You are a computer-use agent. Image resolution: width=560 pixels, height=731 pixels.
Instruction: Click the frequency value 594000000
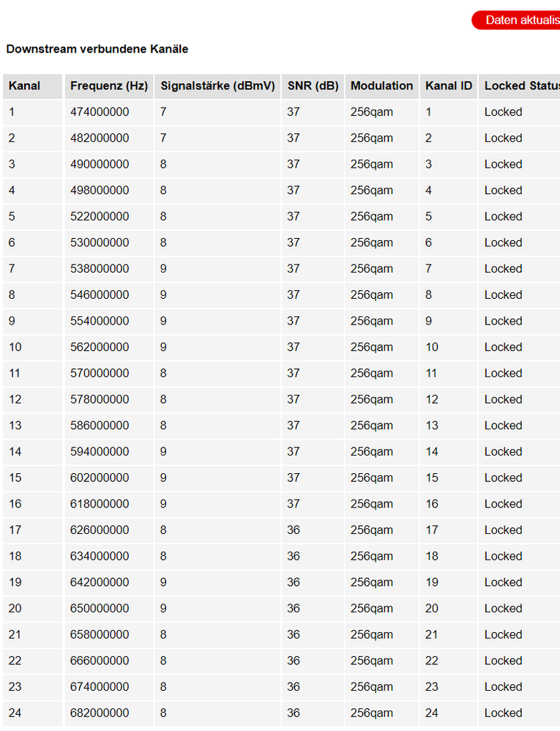click(100, 452)
